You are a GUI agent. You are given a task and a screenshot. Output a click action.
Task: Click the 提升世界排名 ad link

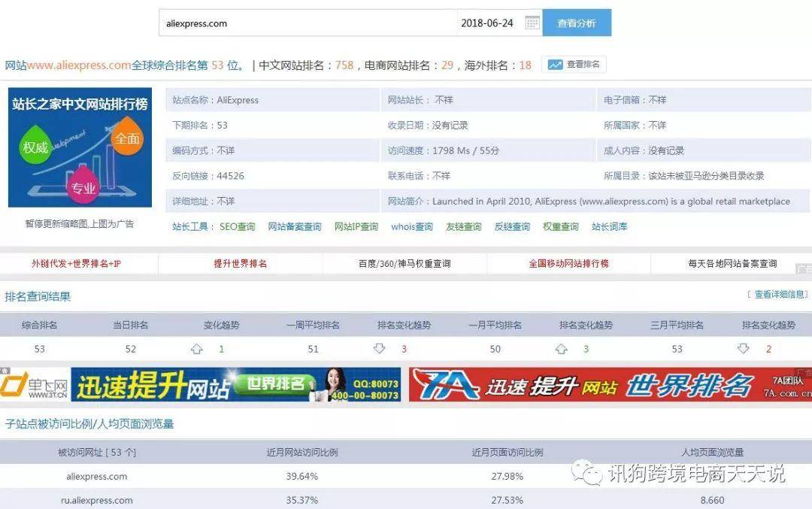[241, 264]
